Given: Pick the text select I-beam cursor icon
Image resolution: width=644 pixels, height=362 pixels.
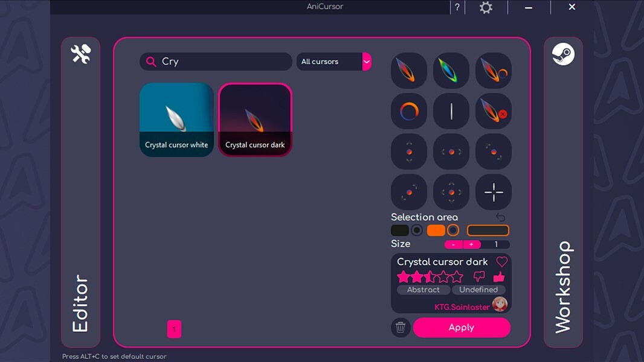Looking at the screenshot, I should [451, 111].
